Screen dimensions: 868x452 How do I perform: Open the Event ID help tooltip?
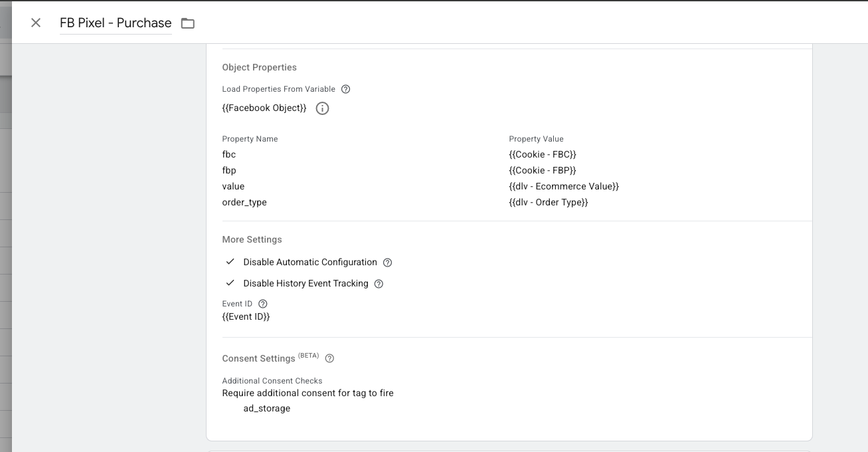[262, 303]
